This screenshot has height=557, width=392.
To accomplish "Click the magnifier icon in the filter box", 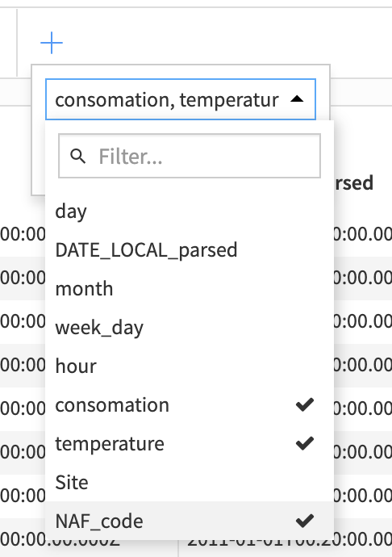I will tap(77, 156).
